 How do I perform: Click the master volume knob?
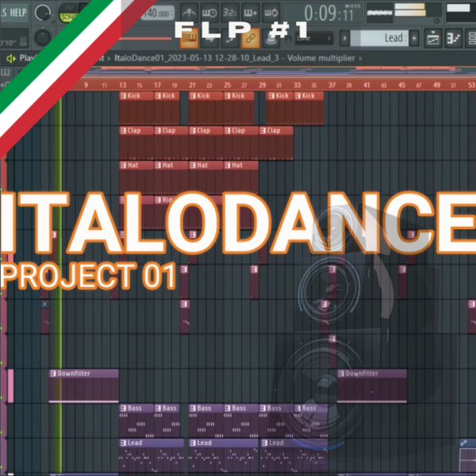pyautogui.click(x=43, y=13)
